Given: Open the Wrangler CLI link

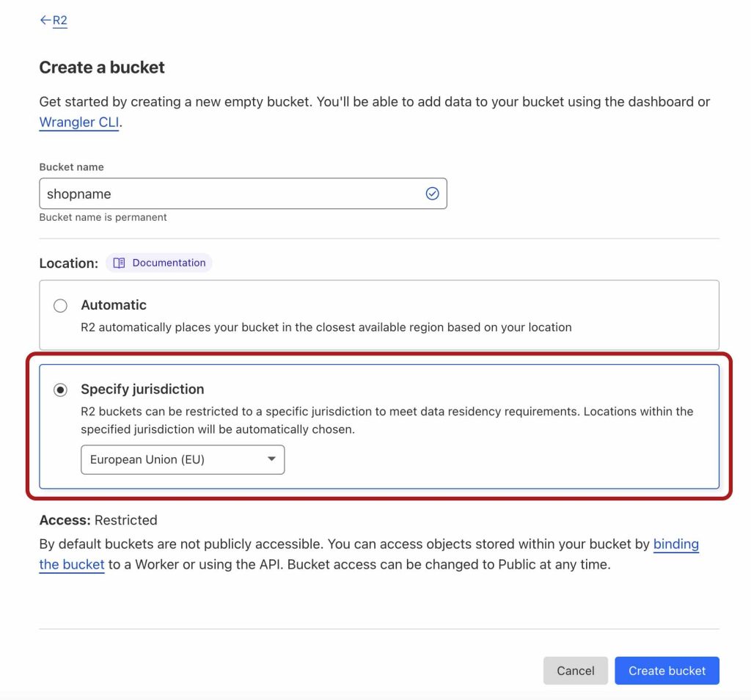Looking at the screenshot, I should coord(78,123).
